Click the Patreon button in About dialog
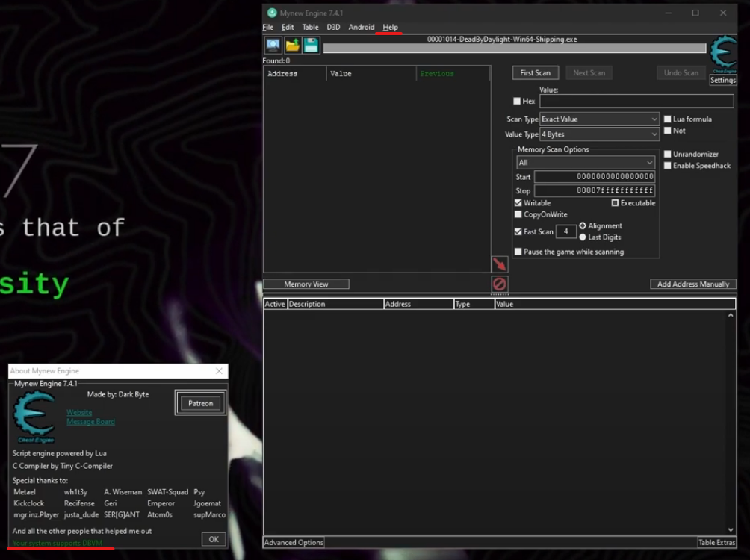750x560 pixels. tap(200, 403)
